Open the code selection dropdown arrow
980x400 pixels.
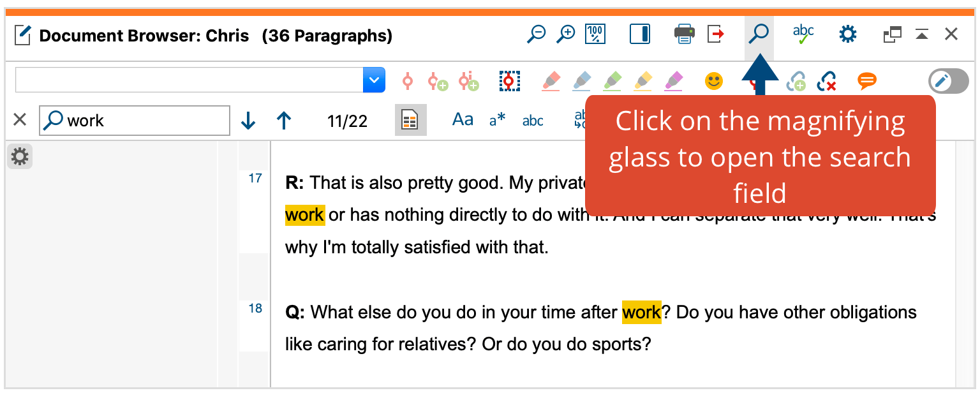pos(374,80)
